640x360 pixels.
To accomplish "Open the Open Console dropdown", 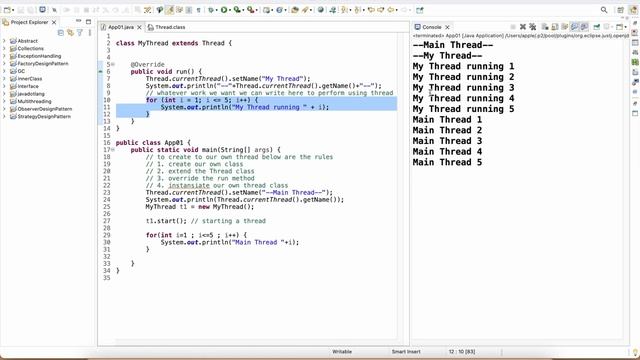I will (625, 27).
